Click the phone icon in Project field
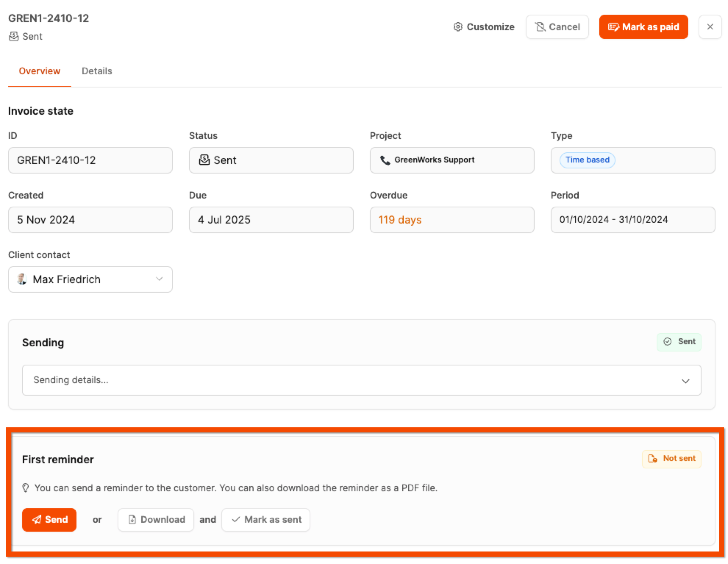728x564 pixels. pyautogui.click(x=385, y=160)
